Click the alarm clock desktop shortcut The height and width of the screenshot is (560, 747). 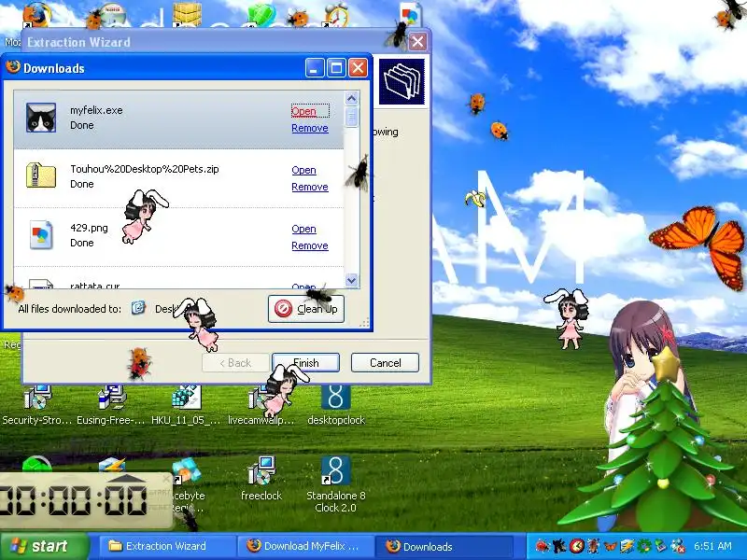tap(337, 14)
